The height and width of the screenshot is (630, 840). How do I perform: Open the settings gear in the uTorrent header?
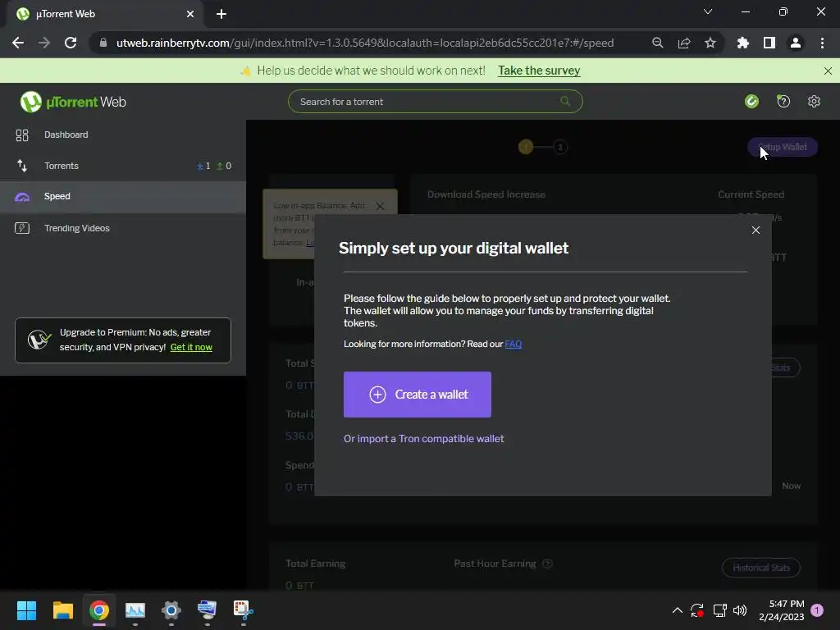tap(814, 101)
